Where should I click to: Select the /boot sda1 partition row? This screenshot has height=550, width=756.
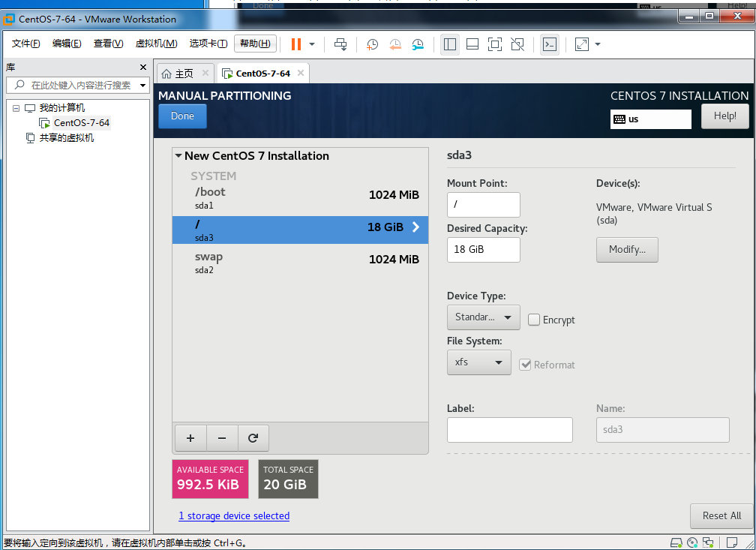click(300, 198)
